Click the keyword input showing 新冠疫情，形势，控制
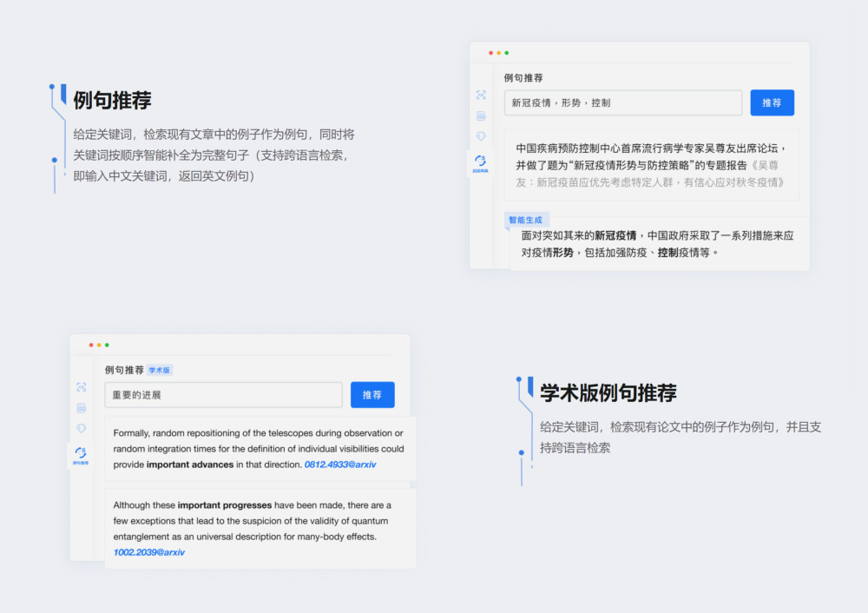The width and height of the screenshot is (868, 613). pyautogui.click(x=622, y=102)
